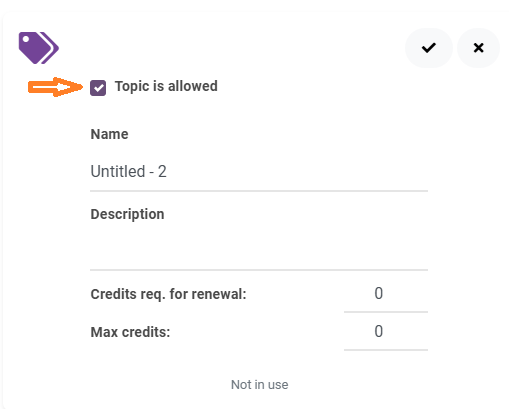Focus the empty Description text area
The width and height of the screenshot is (509, 409).
[259, 248]
